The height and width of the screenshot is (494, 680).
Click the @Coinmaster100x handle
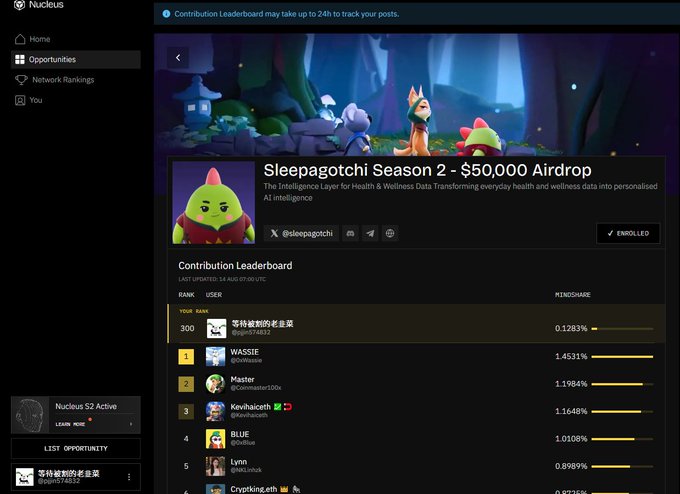tap(256, 388)
